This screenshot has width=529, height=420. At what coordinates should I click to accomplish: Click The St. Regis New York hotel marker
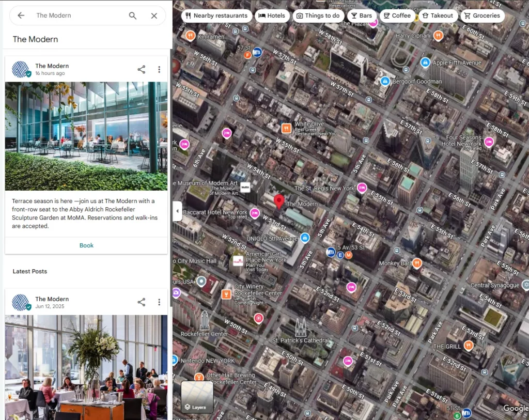[362, 188]
